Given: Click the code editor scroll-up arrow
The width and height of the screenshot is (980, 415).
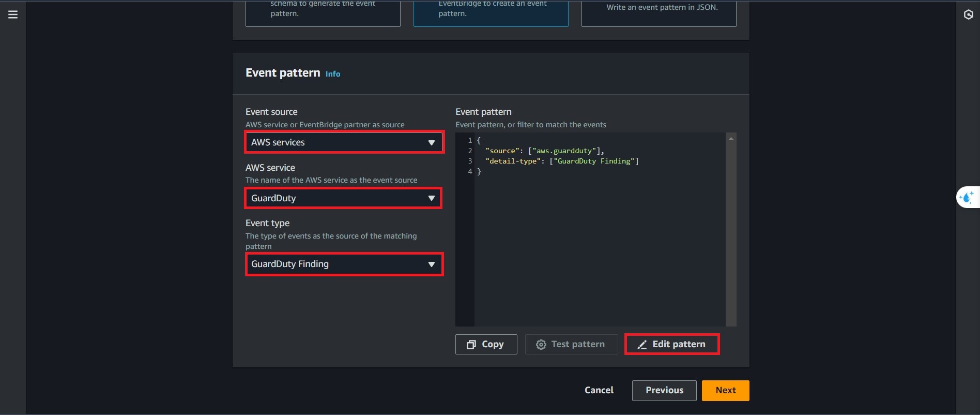Looking at the screenshot, I should [x=731, y=139].
